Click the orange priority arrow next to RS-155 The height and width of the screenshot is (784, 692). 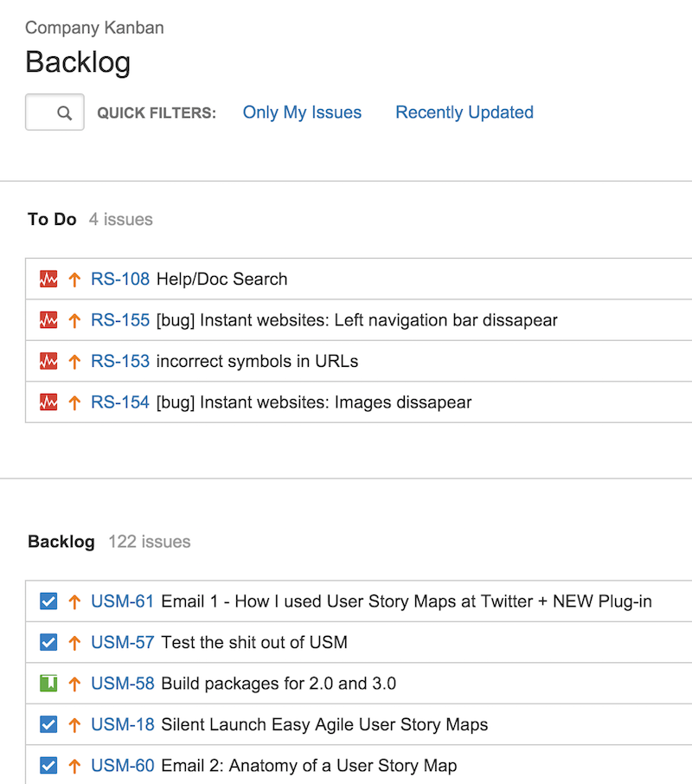[74, 319]
